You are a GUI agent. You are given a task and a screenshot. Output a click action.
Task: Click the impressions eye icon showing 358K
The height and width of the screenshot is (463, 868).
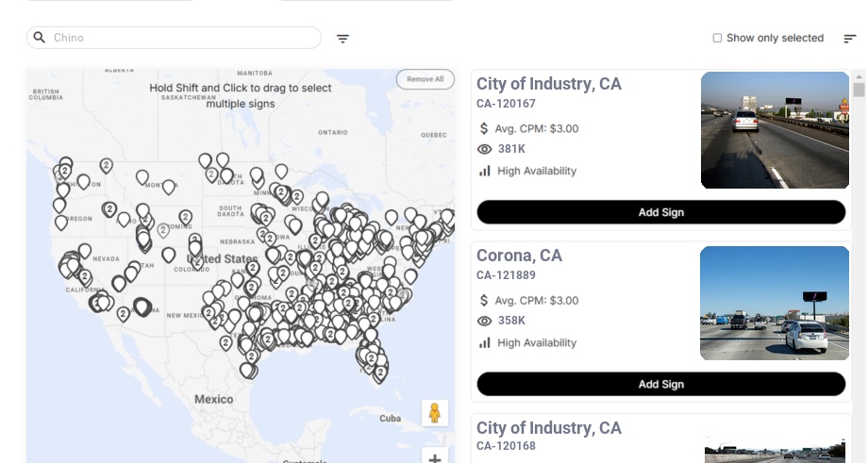[x=485, y=321]
